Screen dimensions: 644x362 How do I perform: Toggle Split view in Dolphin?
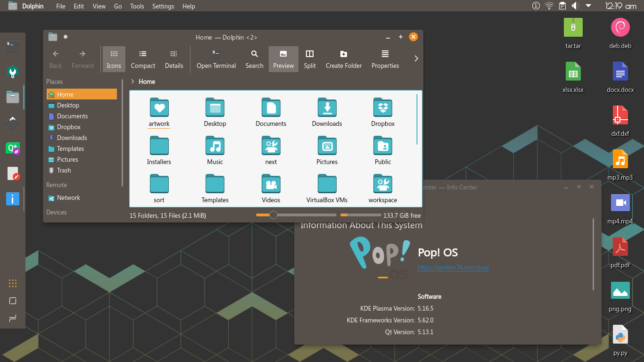310,59
